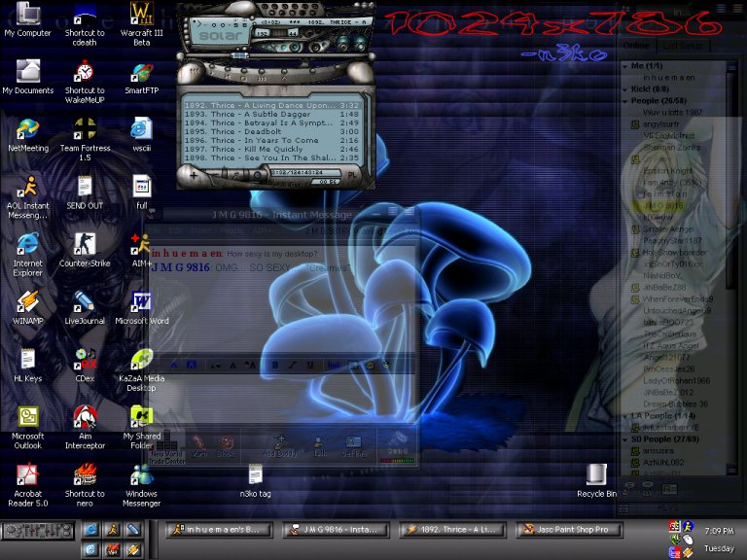Select track 1896 In Years To Come
This screenshot has width=747, height=560.
[x=271, y=140]
